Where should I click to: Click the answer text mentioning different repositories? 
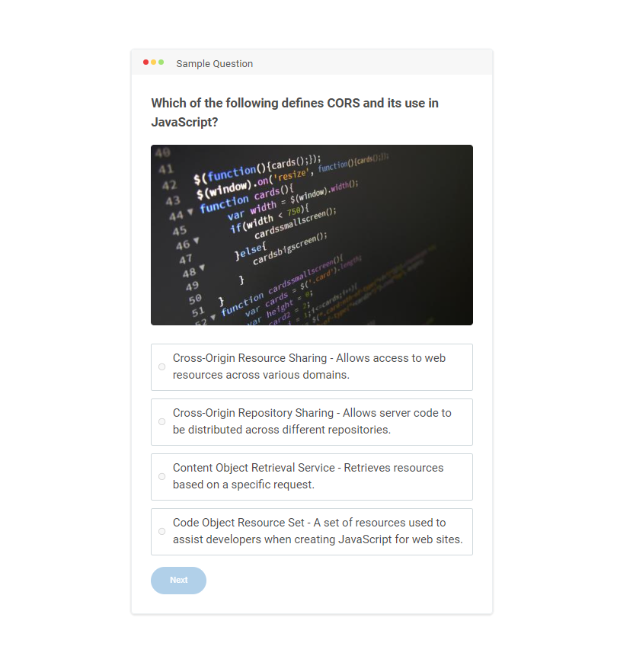click(x=312, y=421)
